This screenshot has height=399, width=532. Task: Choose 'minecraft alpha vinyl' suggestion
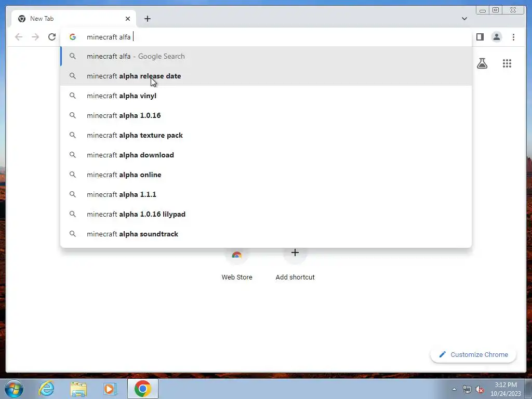pyautogui.click(x=266, y=96)
